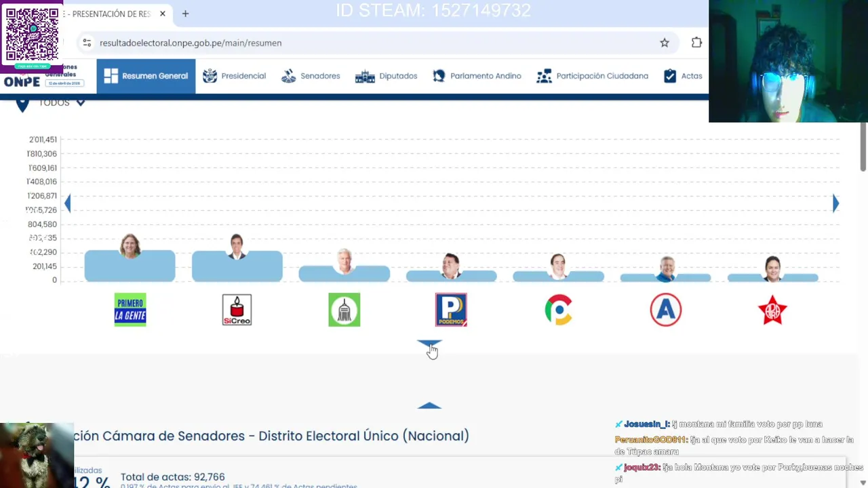
Task: Go to the Diputados tab
Action: coord(386,76)
